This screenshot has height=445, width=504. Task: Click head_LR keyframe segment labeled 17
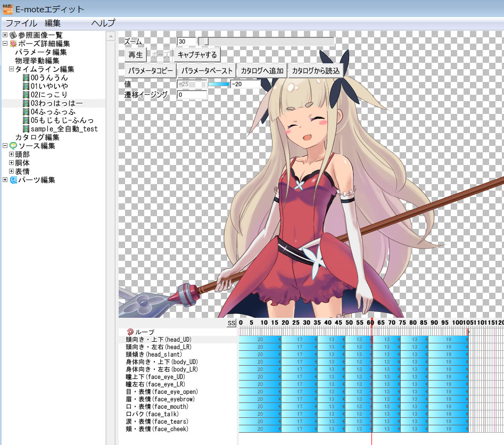coord(300,347)
